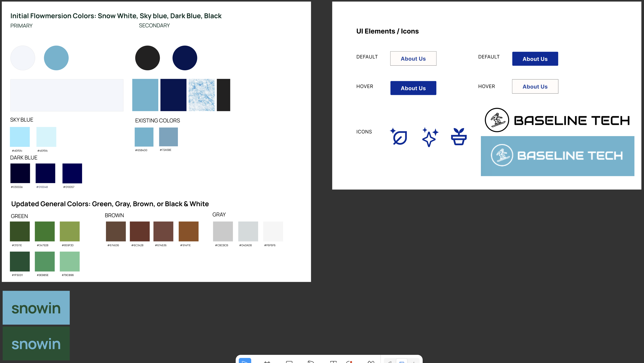
Task: Select the Rectangle shape tool
Action: click(289, 361)
